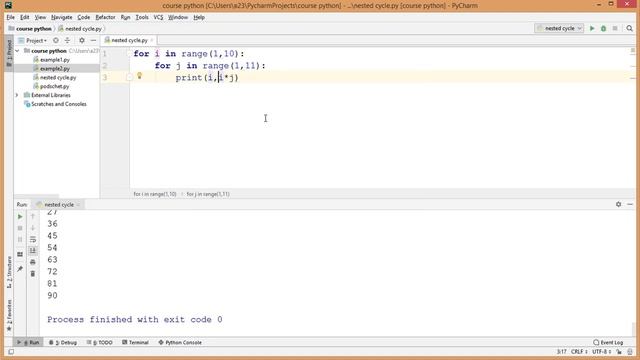Open CRLF line separator selector in status bar
The image size is (640, 360).
coord(579,351)
